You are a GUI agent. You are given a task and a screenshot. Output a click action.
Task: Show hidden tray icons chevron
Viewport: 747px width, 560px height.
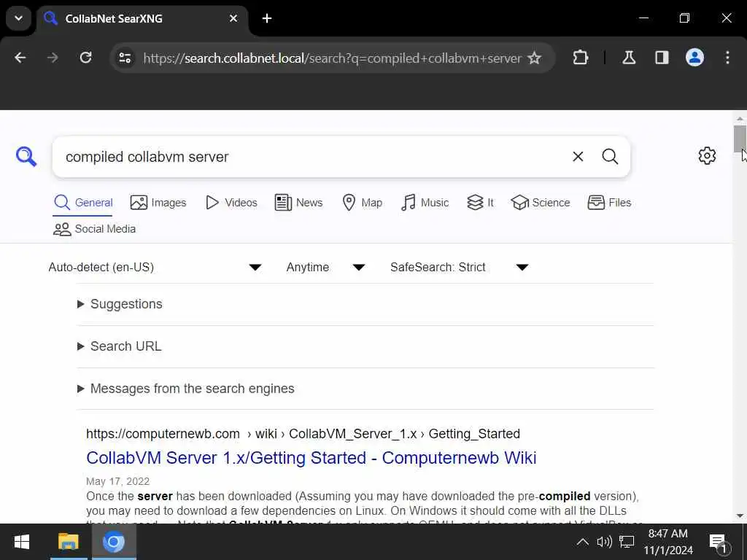pyautogui.click(x=583, y=542)
